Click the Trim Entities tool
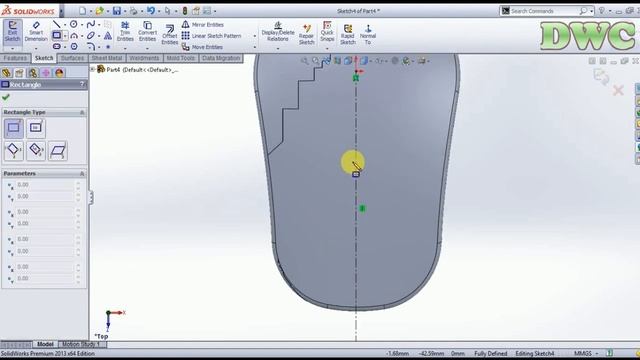The height and width of the screenshot is (360, 640). [125, 31]
